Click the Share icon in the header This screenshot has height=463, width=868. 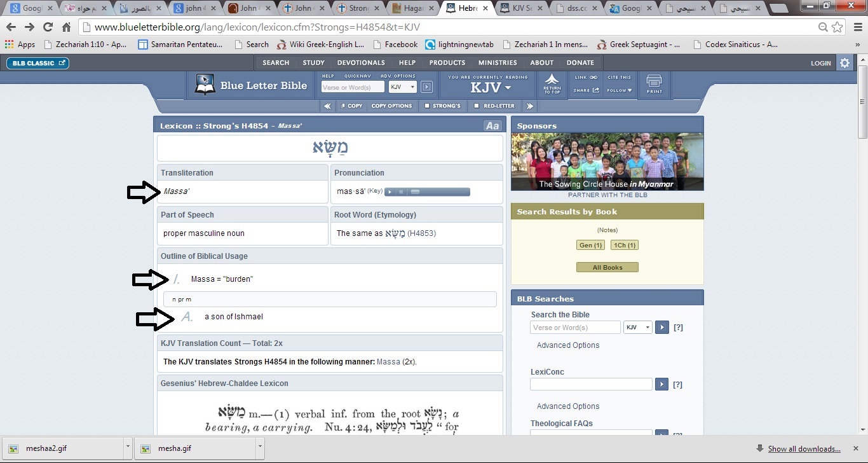pos(586,90)
